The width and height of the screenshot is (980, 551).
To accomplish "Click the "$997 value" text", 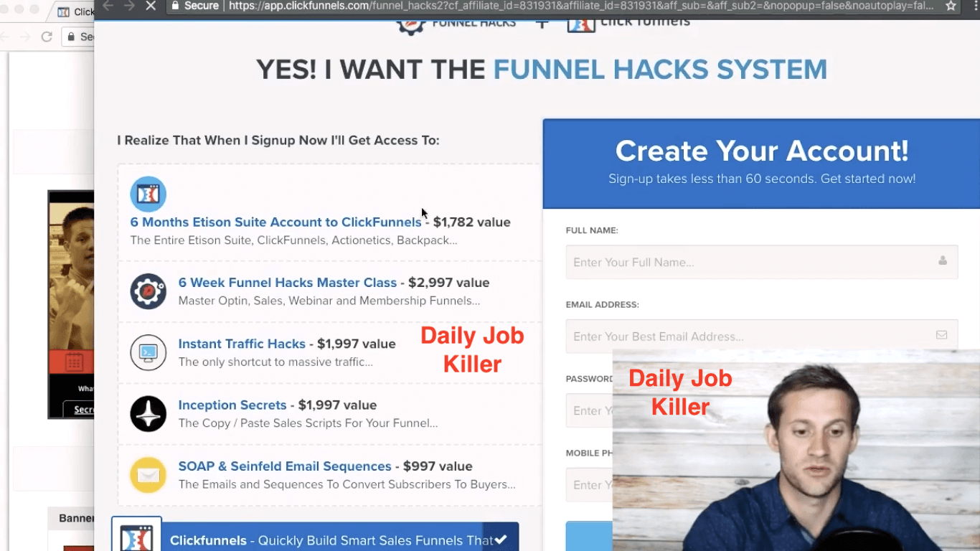I will pos(438,466).
